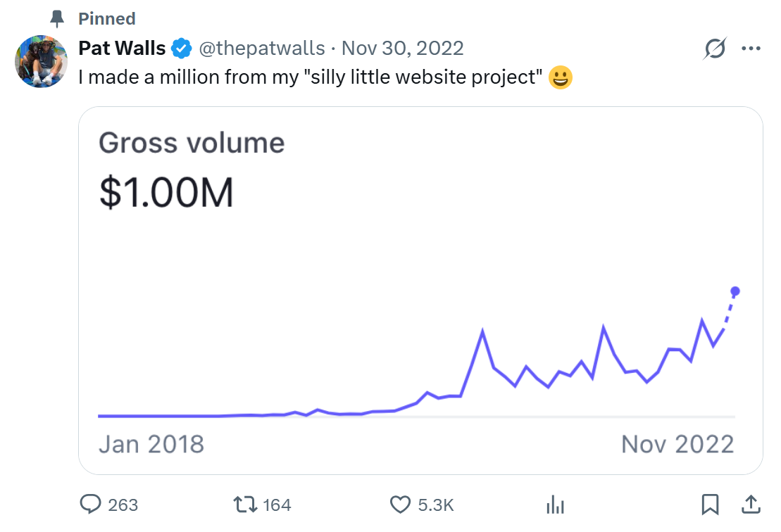Click the Pat Walls display name
Viewport: 781px width, 532px height.
[x=122, y=49]
